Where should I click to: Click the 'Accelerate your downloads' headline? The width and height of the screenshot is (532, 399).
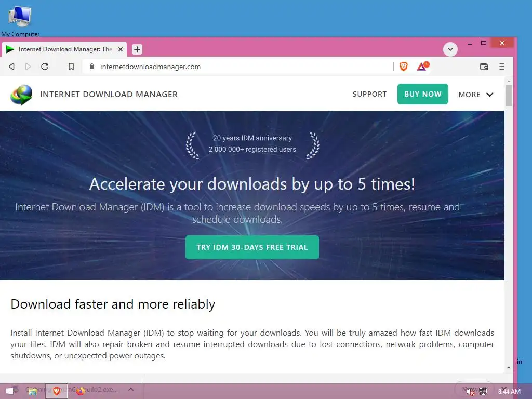[x=252, y=184]
